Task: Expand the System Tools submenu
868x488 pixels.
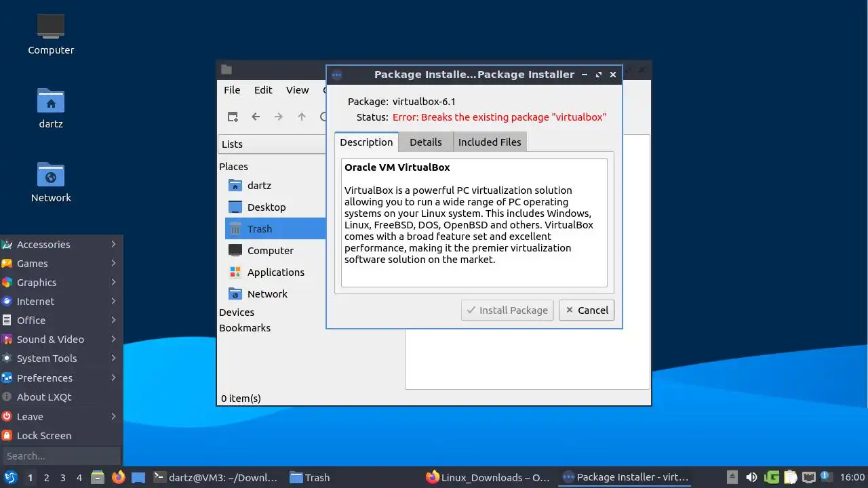Action: 61,358
